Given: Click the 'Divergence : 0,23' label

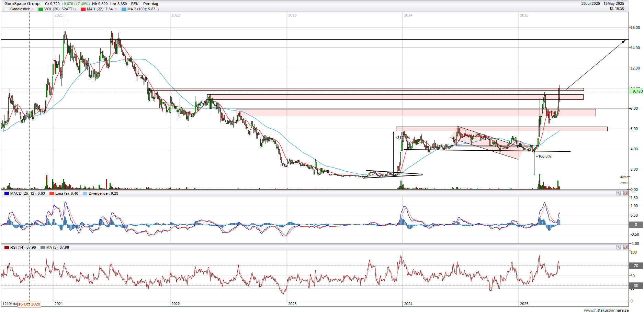Looking at the screenshot, I should coord(103,193).
